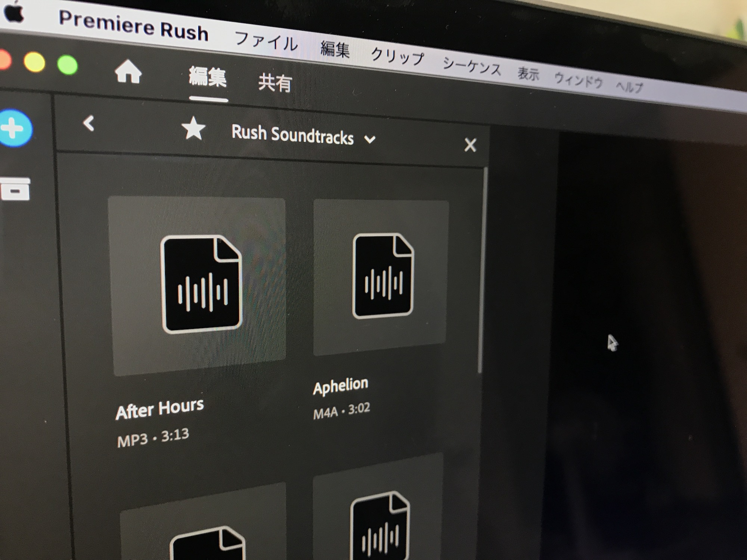Click the blue plus add media button

tap(15, 128)
